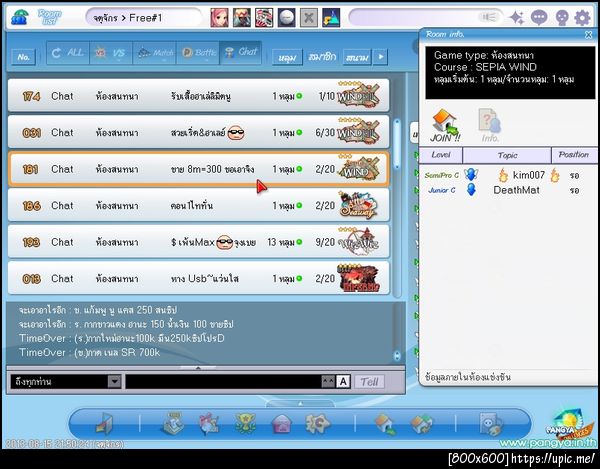The image size is (600, 469).
Task: Click the course thumbnail of room 013
Action: [359, 278]
